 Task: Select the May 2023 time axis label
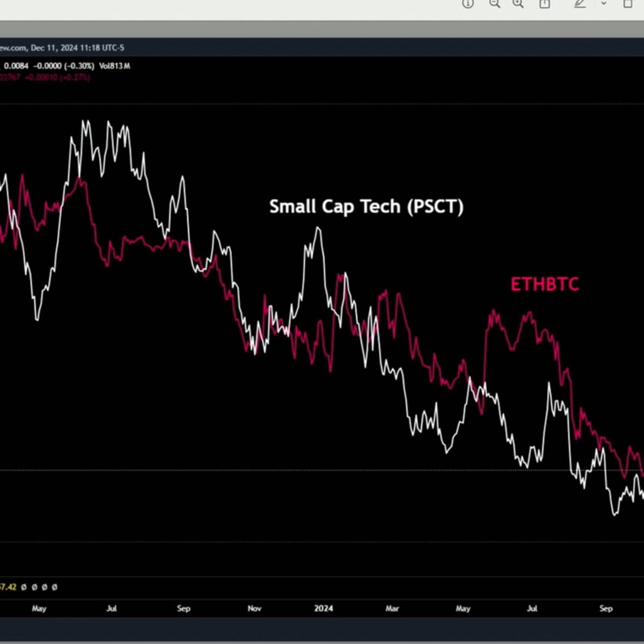(39, 608)
